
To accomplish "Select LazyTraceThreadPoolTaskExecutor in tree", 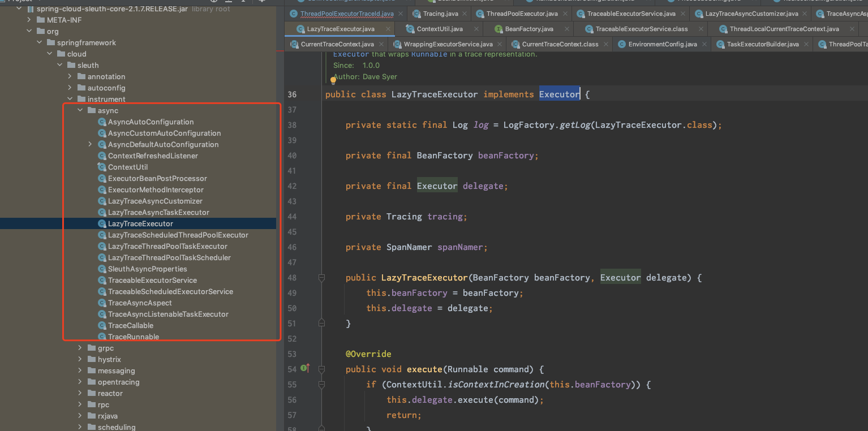I will (x=167, y=247).
